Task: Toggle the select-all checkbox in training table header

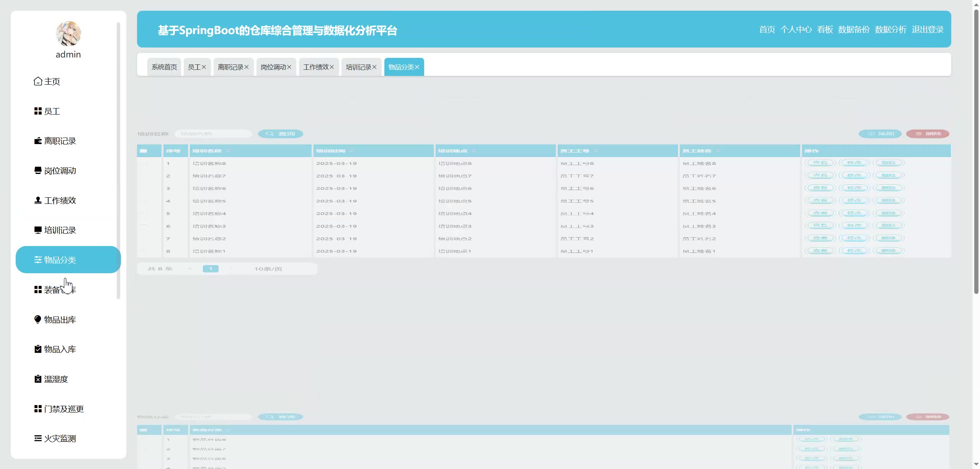Action: coord(144,151)
